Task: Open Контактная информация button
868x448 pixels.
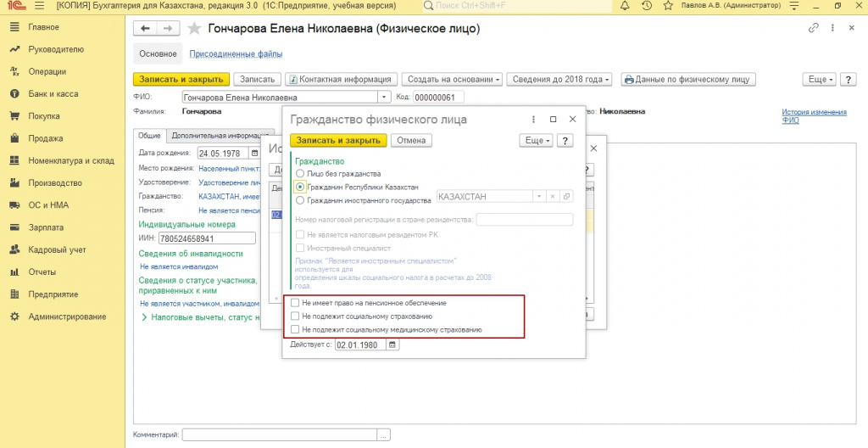Action: pos(341,79)
